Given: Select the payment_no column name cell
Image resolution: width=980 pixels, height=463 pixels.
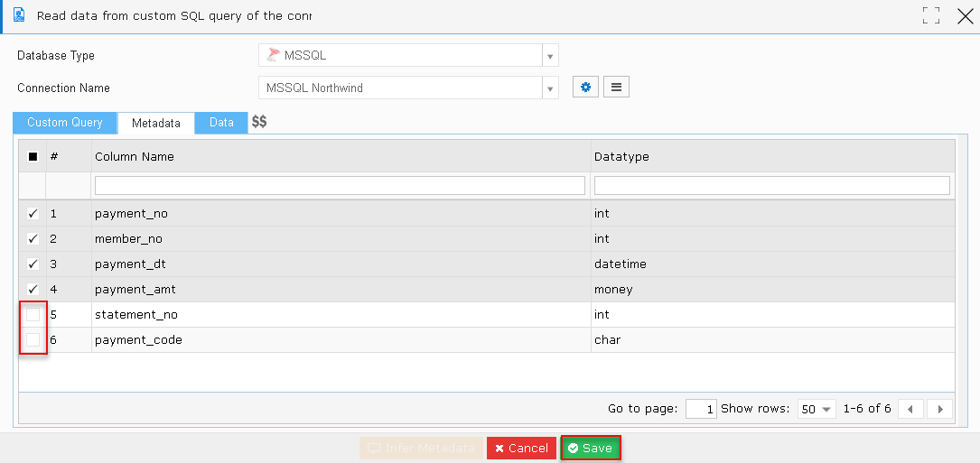Looking at the screenshot, I should (x=341, y=214).
